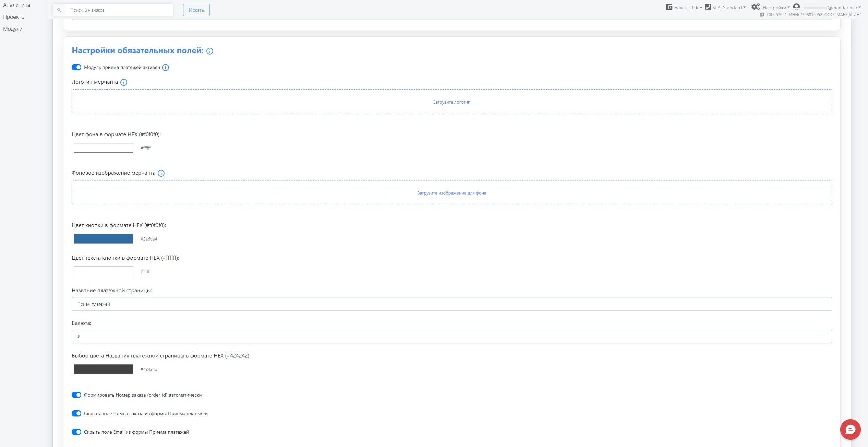The image size is (868, 447).
Task: Open the Настройки dropdown menu
Action: click(776, 8)
